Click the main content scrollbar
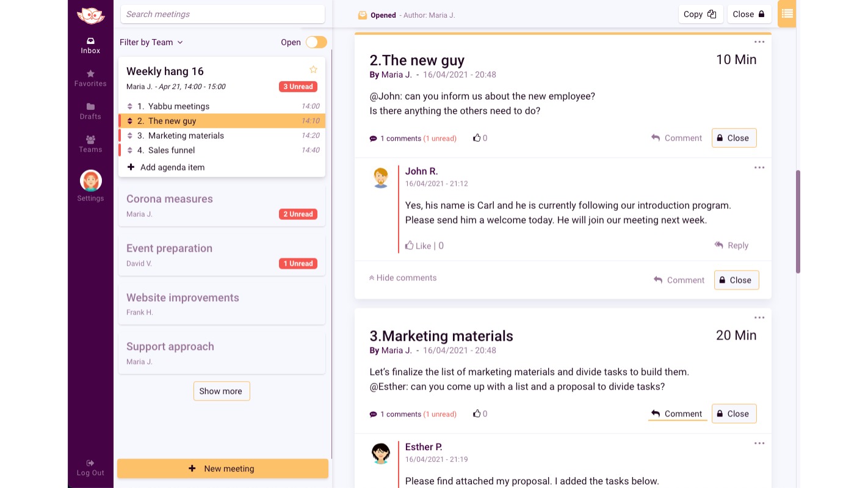Viewport: 868px width, 488px height. (x=798, y=222)
